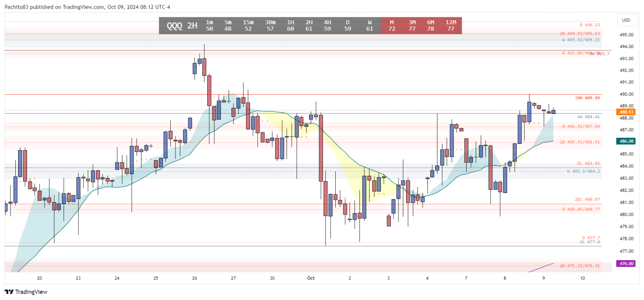Click the 'D 480.05/480.77' level label

tap(581, 209)
